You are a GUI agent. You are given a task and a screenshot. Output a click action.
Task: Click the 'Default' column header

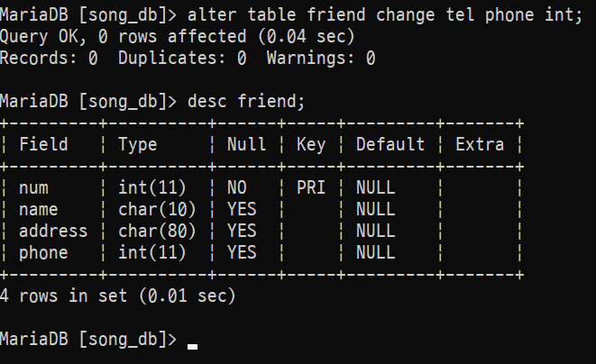(390, 145)
